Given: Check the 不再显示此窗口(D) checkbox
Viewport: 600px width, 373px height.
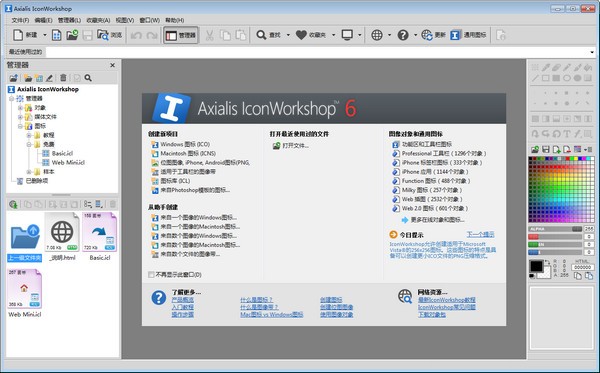Looking at the screenshot, I should tap(152, 275).
